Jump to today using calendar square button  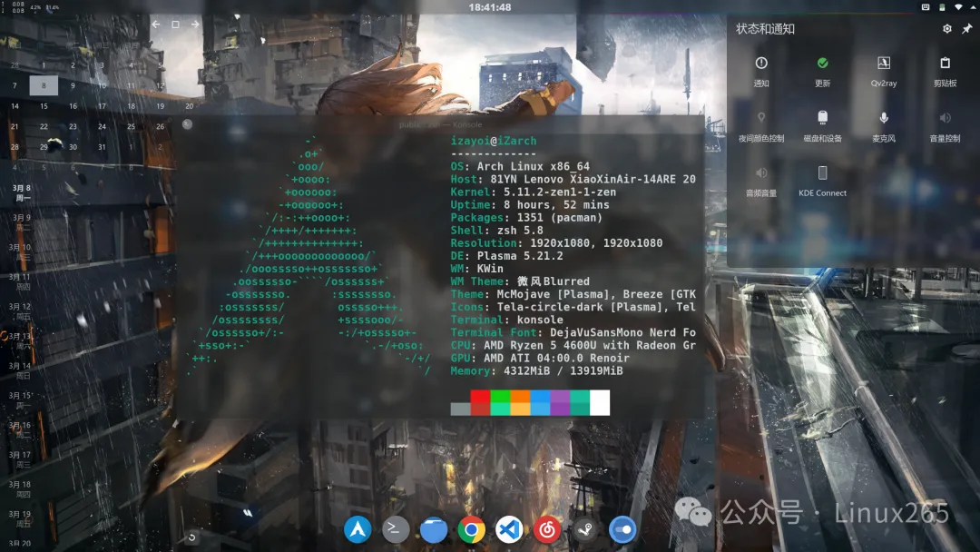[x=176, y=25]
